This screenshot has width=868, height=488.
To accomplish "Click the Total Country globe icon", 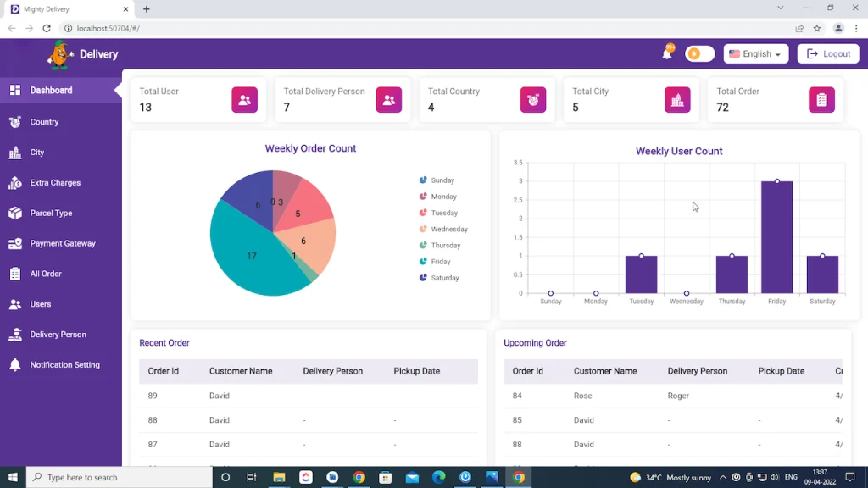I will click(532, 100).
